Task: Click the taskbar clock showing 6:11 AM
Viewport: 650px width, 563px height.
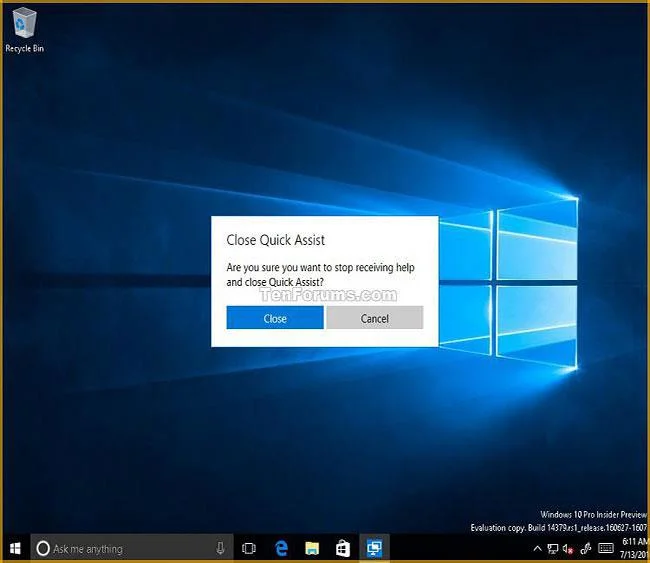Action: coord(635,548)
